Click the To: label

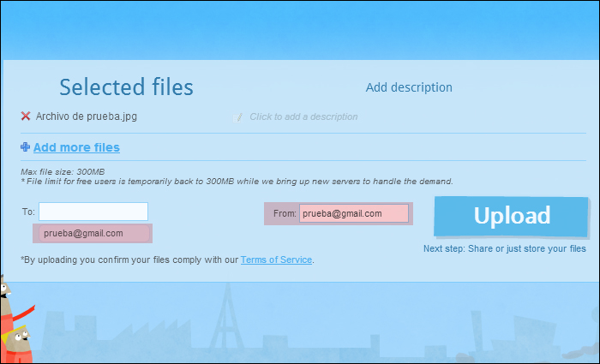28,212
